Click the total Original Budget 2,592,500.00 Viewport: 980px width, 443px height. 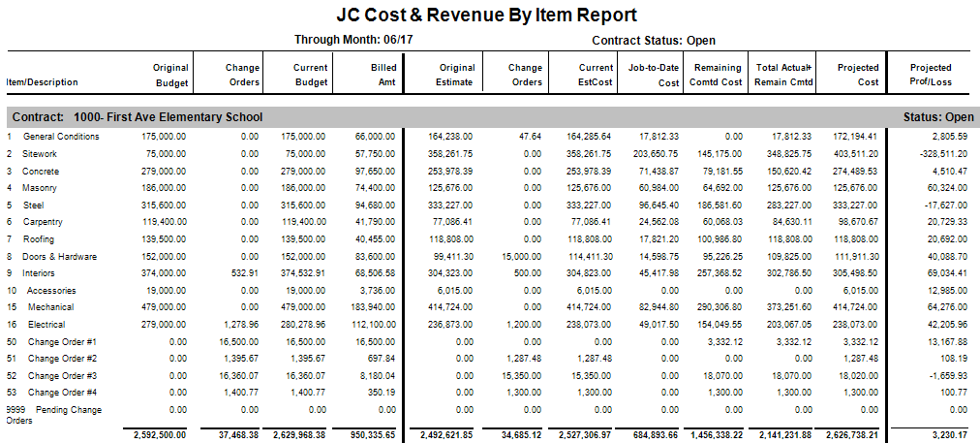click(x=160, y=435)
